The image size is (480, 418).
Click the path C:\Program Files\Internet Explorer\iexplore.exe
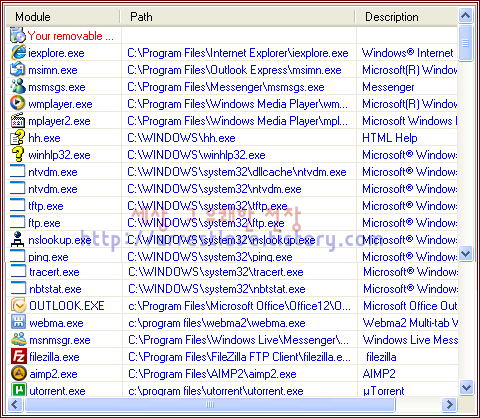(x=238, y=53)
